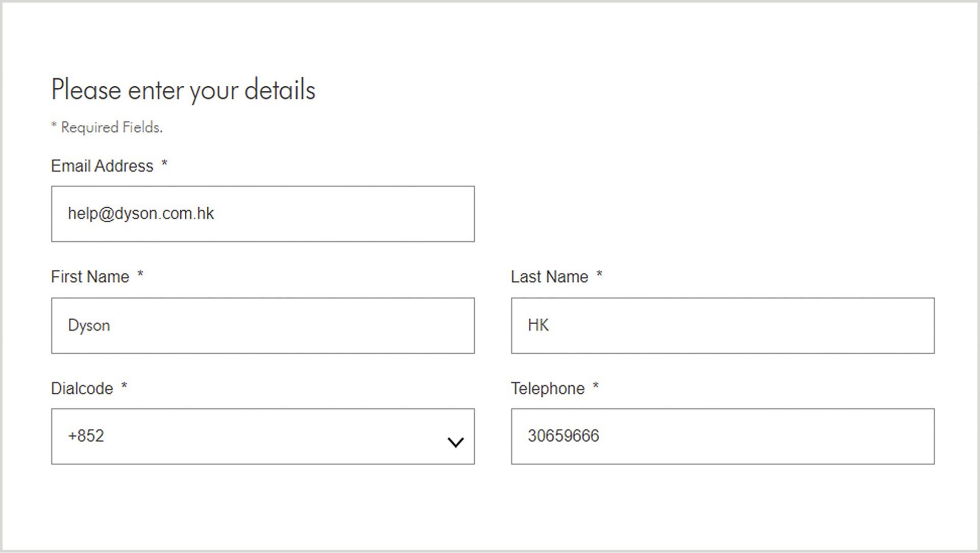Open the Dialcode +852 dropdown
This screenshot has width=980, height=553.
(263, 437)
